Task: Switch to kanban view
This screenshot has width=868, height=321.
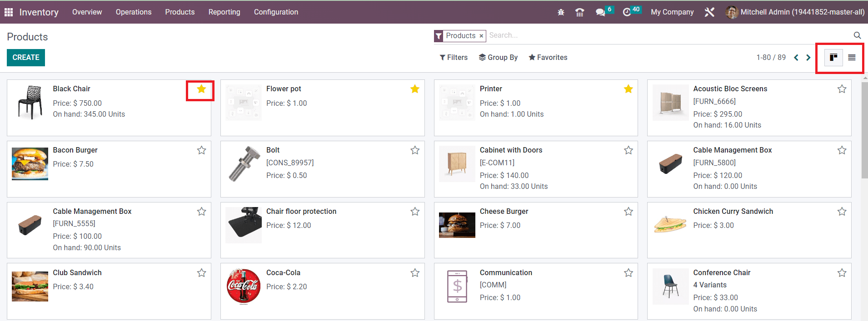Action: coord(833,58)
